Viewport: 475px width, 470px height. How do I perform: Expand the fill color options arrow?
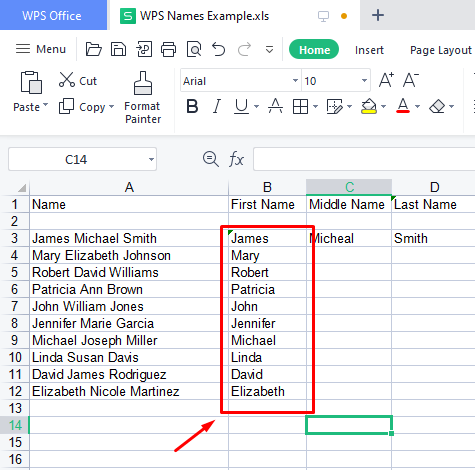(383, 107)
